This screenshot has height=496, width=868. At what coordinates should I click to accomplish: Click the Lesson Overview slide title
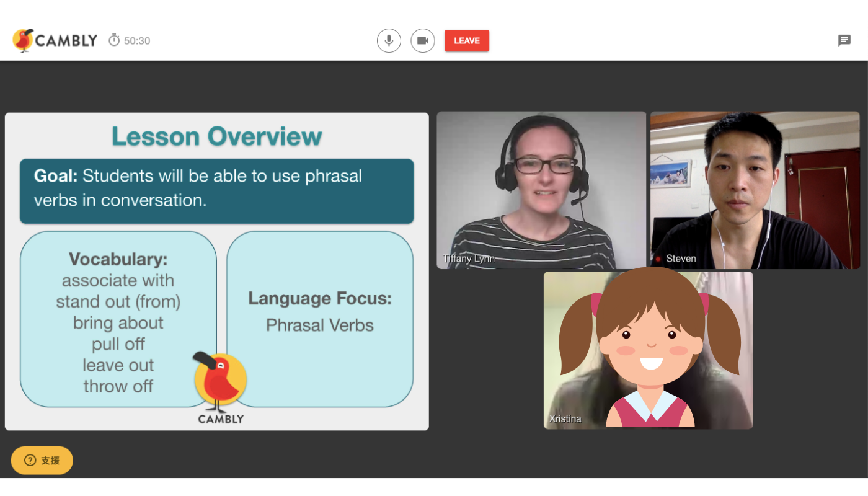pos(217,136)
